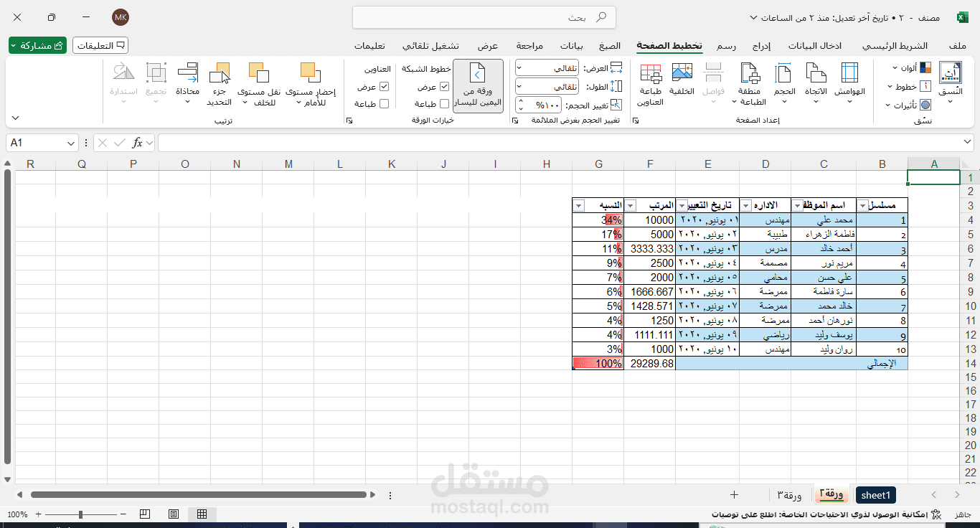Open Sheet Options (خيارات الورقة) dialog launcher
Viewport: 980px width, 528px height.
349,121
